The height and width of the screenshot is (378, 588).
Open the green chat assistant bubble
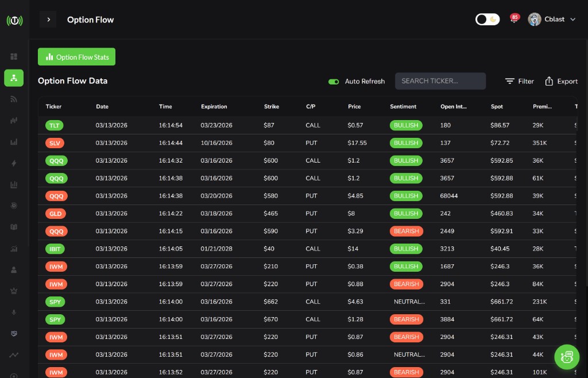[x=567, y=357]
